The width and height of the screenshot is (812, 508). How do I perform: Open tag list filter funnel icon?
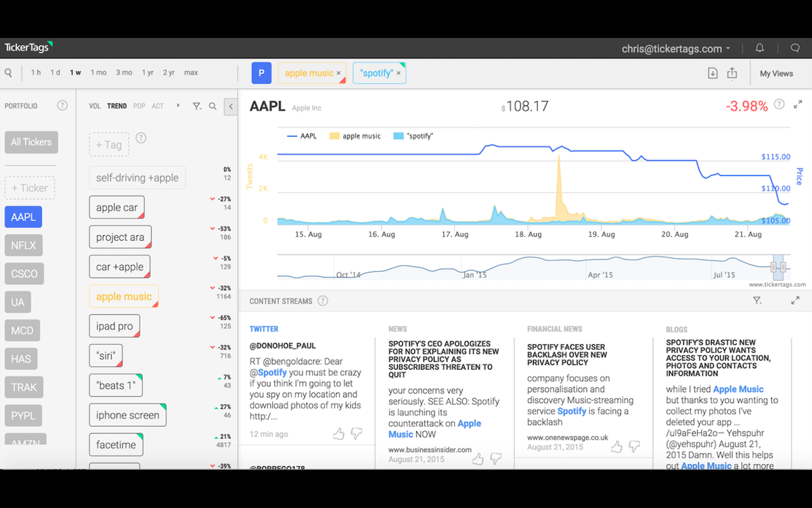click(x=197, y=106)
